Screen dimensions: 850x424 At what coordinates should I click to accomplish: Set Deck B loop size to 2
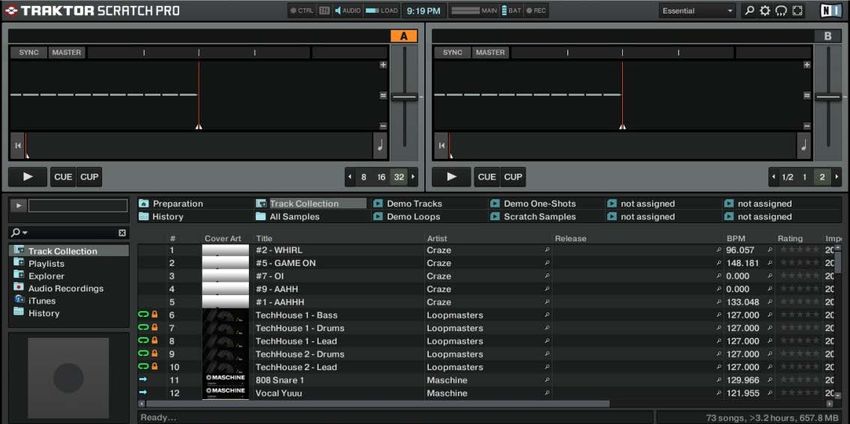tap(822, 177)
